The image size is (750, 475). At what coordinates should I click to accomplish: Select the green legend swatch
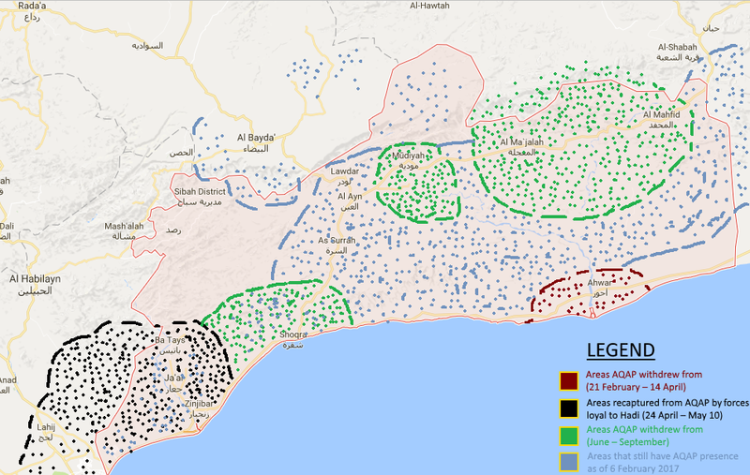tap(568, 435)
